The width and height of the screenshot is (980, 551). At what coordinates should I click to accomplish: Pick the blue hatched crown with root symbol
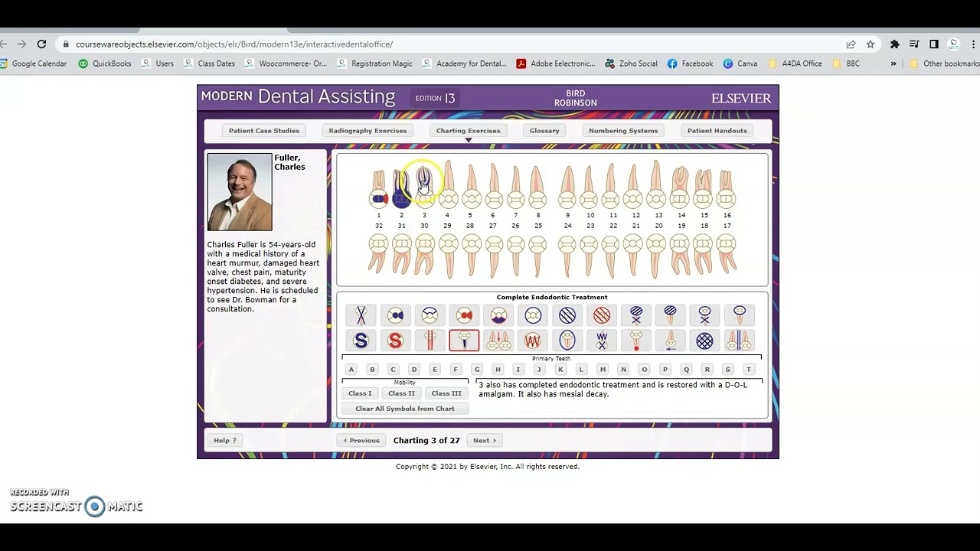[x=671, y=315]
